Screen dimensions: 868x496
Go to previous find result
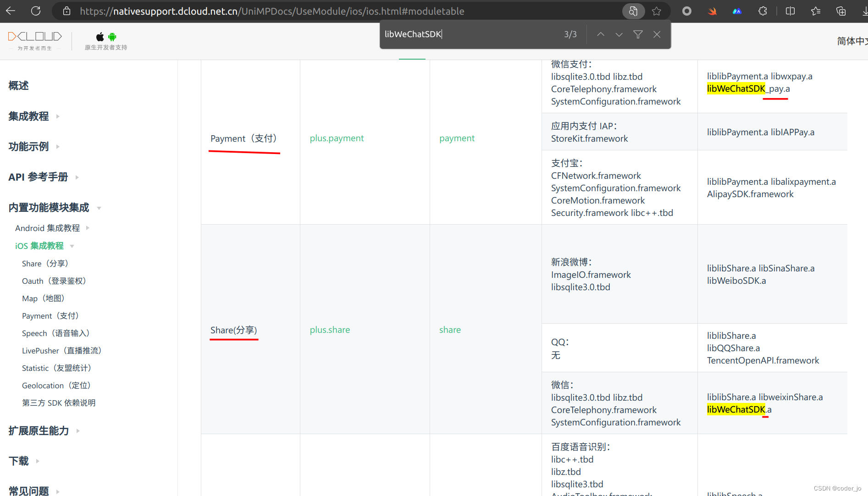click(601, 34)
